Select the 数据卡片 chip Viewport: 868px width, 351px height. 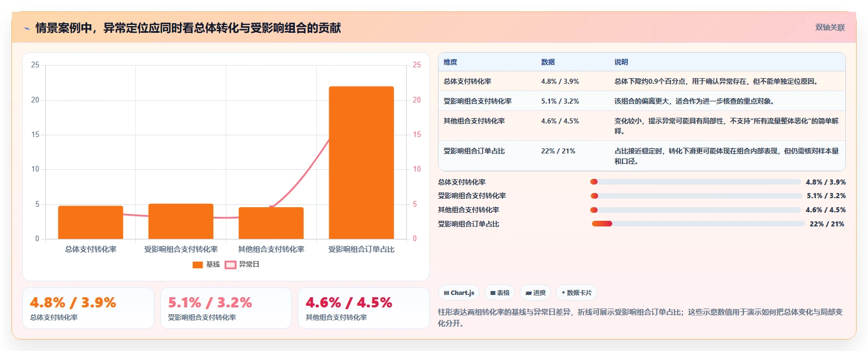(577, 293)
